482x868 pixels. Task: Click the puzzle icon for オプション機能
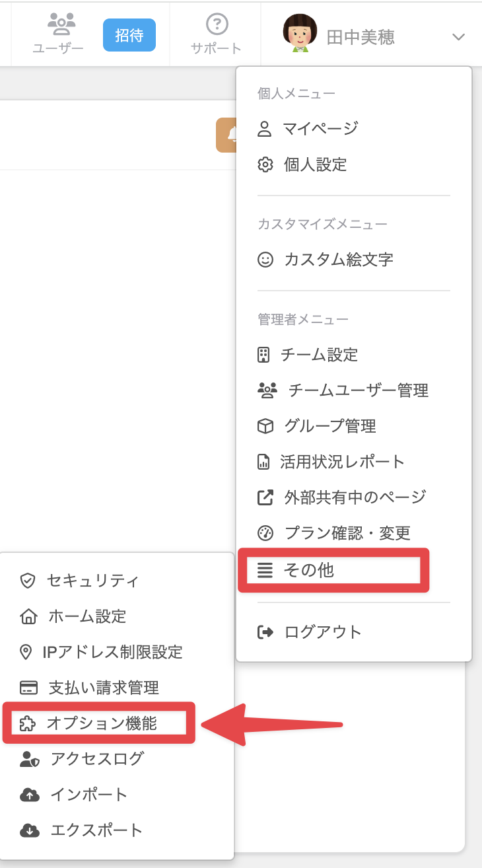[28, 723]
